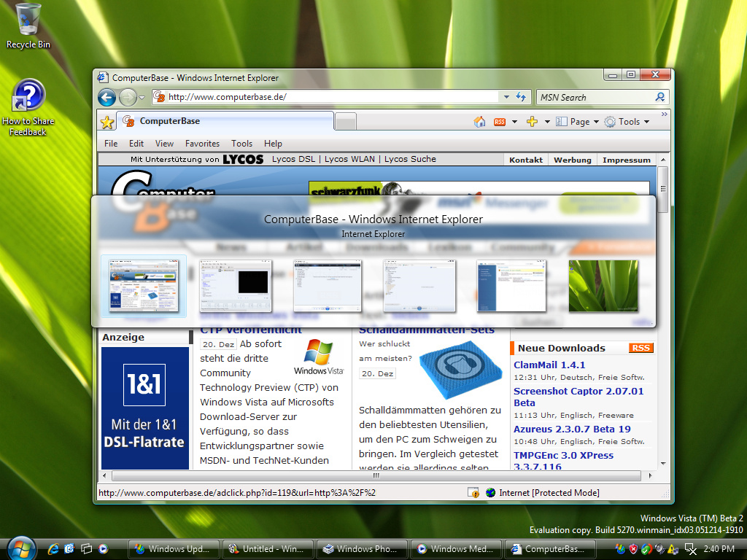This screenshot has width=747, height=560.
Task: Click the red security shield tray icon
Action: (633, 549)
